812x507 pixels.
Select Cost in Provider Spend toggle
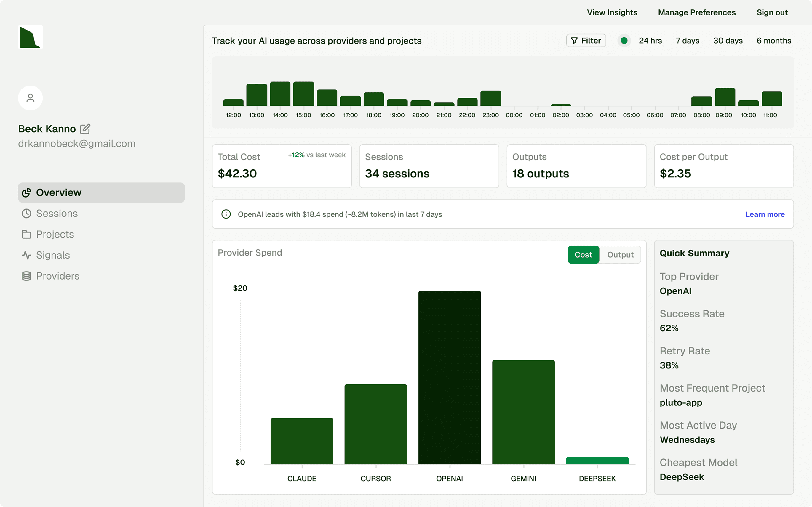[x=584, y=255]
